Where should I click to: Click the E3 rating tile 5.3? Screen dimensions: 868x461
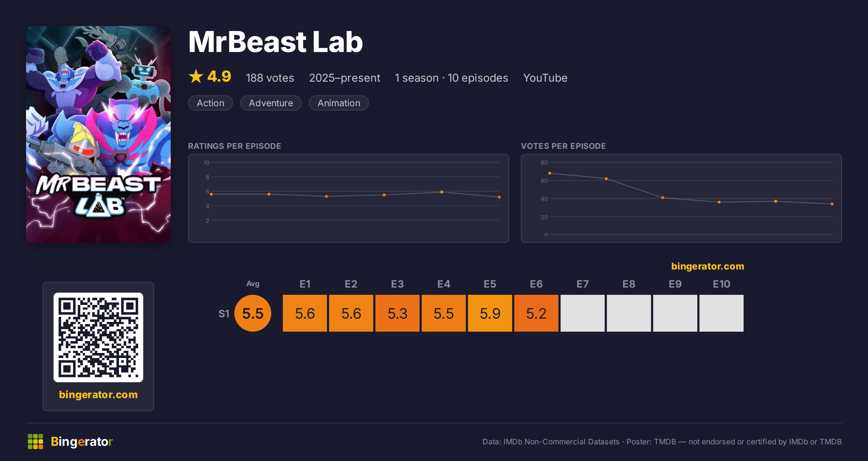point(397,313)
